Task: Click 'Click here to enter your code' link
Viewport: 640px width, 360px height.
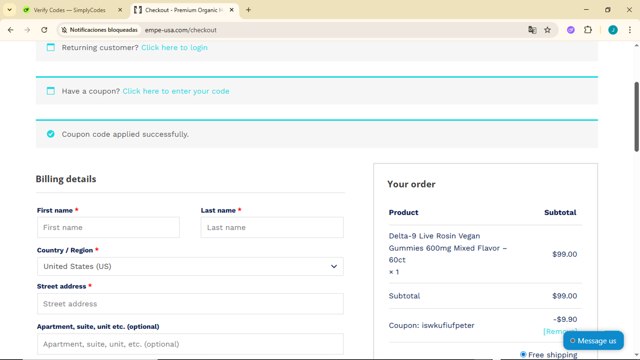Action: click(x=176, y=91)
